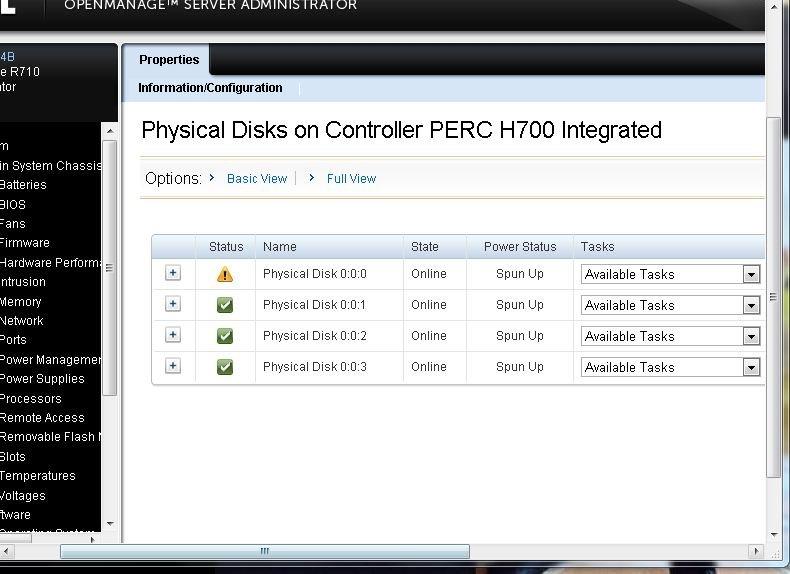Open Memory in the system tree
This screenshot has width=790, height=574.
pyautogui.click(x=21, y=302)
